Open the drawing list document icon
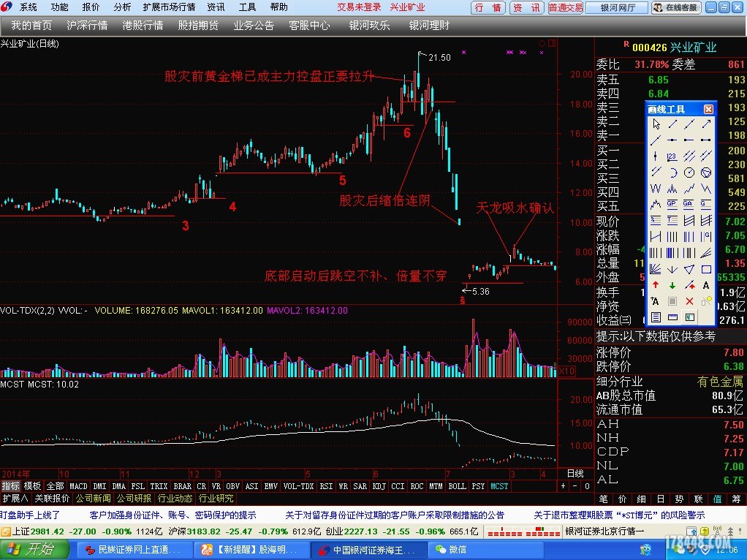747x560 pixels. tap(656, 317)
